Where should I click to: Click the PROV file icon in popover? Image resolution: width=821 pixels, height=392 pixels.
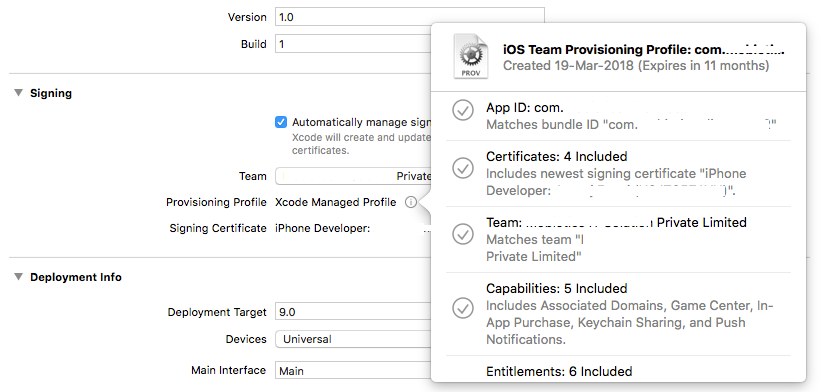(471, 57)
